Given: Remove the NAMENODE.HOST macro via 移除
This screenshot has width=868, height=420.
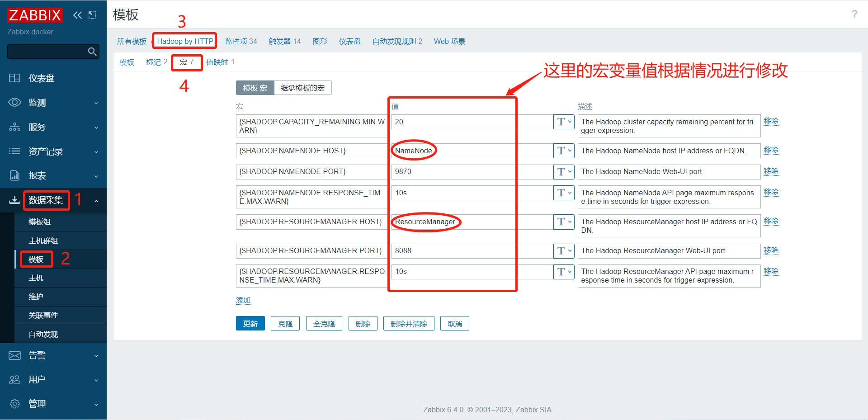Looking at the screenshot, I should (x=771, y=150).
